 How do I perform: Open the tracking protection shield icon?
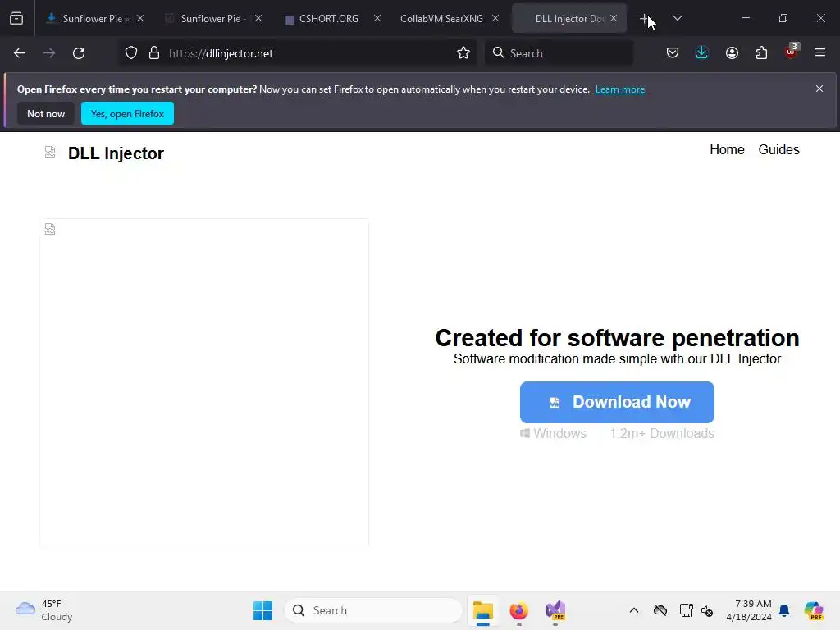pyautogui.click(x=131, y=53)
